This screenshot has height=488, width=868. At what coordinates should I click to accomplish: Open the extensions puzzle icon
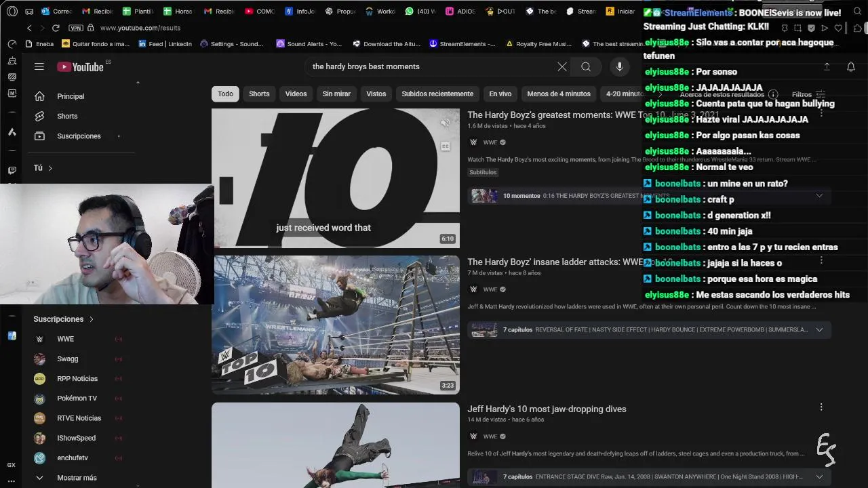point(858,28)
